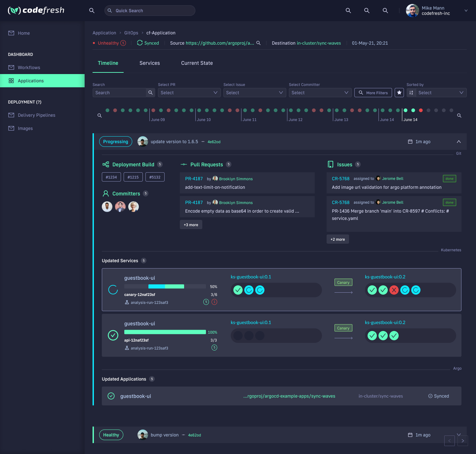The image size is (476, 454).
Task: Go to previous page arrow button
Action: (x=450, y=441)
